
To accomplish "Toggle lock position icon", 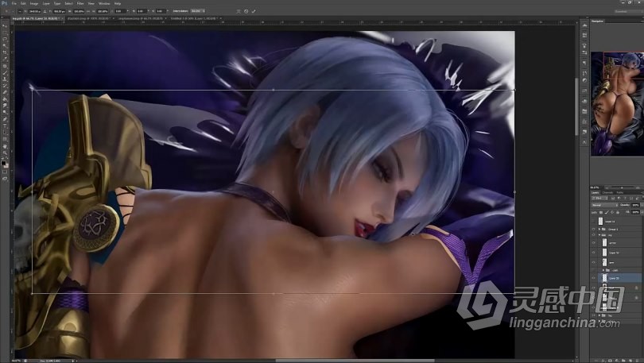I will 612,212.
